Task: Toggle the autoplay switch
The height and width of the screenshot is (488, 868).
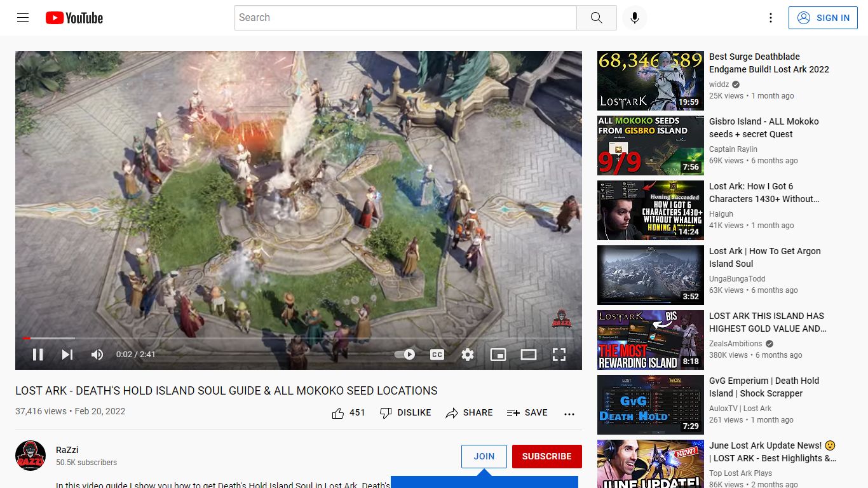Action: (x=405, y=355)
